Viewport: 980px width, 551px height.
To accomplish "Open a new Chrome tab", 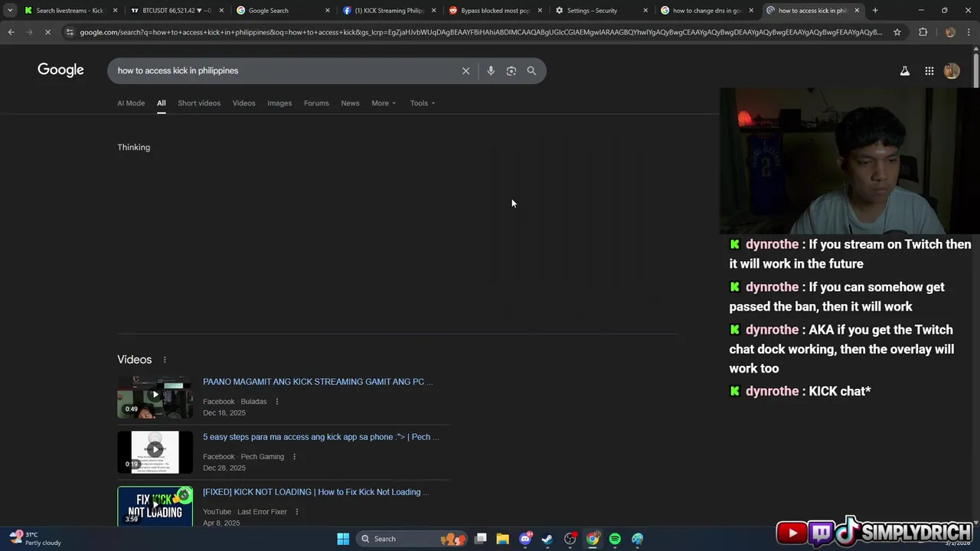I will point(875,11).
